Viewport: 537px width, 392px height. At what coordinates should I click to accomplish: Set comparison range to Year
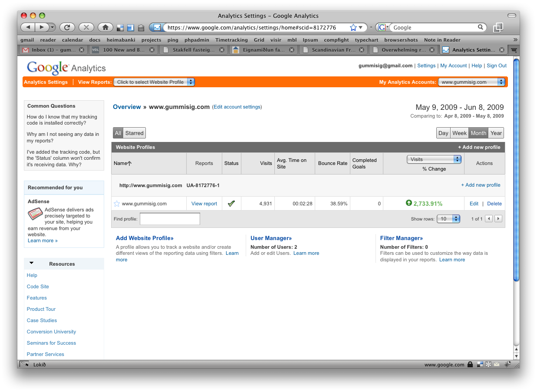496,133
